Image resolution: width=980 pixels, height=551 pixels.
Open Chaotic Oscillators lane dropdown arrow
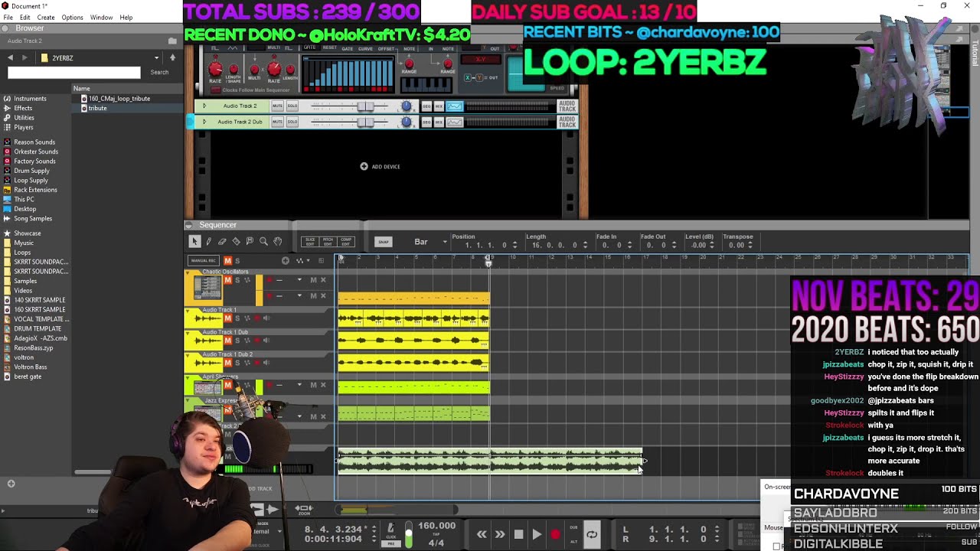[299, 280]
